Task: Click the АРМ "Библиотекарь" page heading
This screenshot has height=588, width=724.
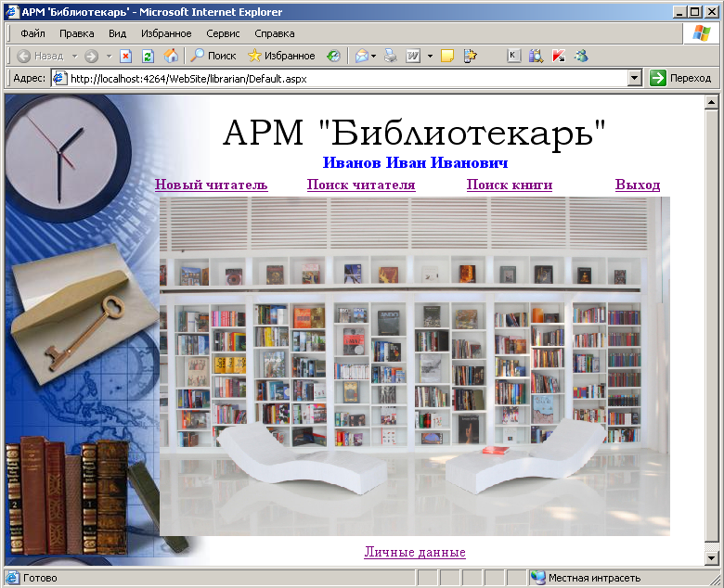Action: (x=414, y=133)
